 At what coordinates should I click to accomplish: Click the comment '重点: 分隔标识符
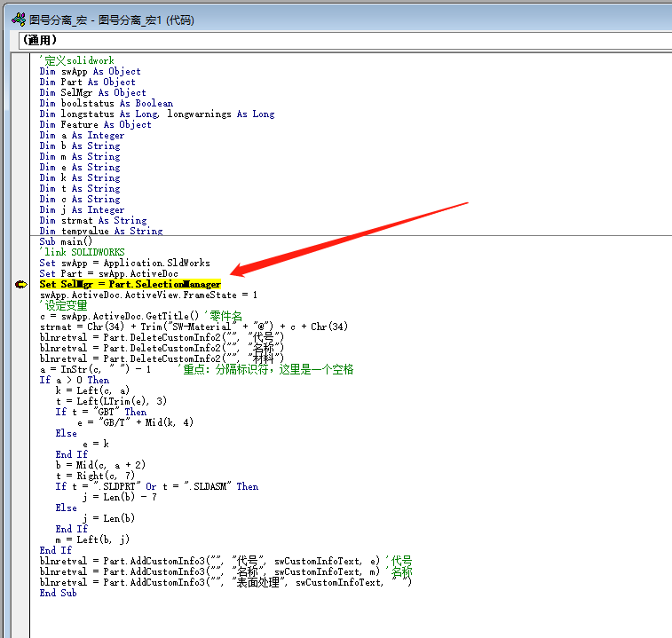(x=265, y=369)
